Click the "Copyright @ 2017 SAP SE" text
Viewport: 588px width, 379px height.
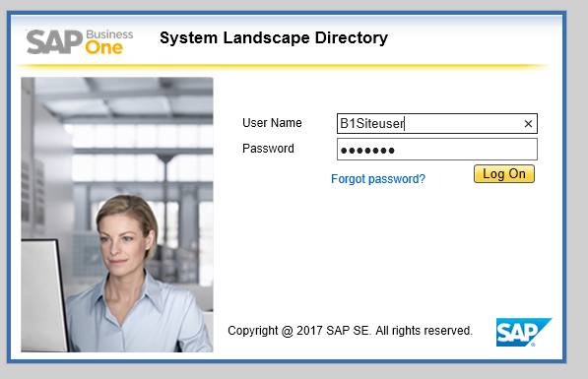[x=298, y=331]
